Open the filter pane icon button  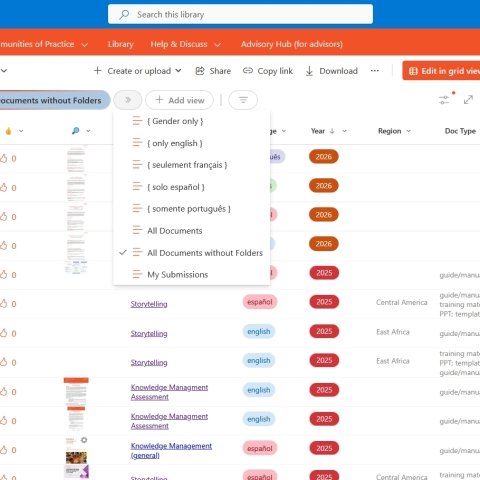pos(243,100)
